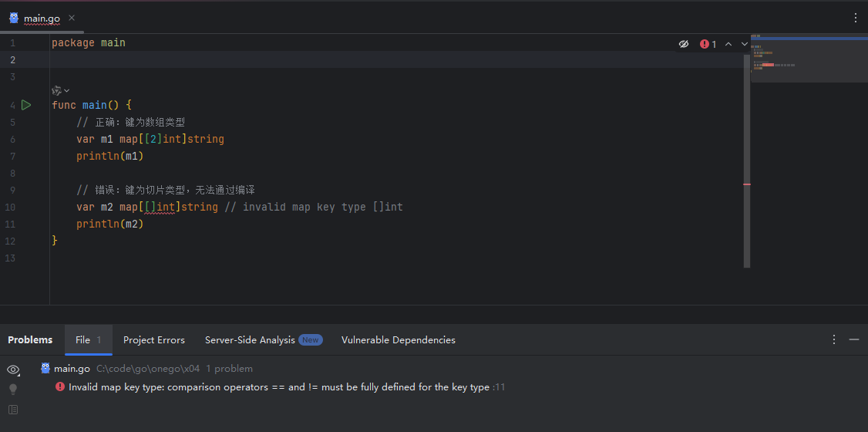
Task: Select main.go file node in Problems list
Action: point(72,368)
